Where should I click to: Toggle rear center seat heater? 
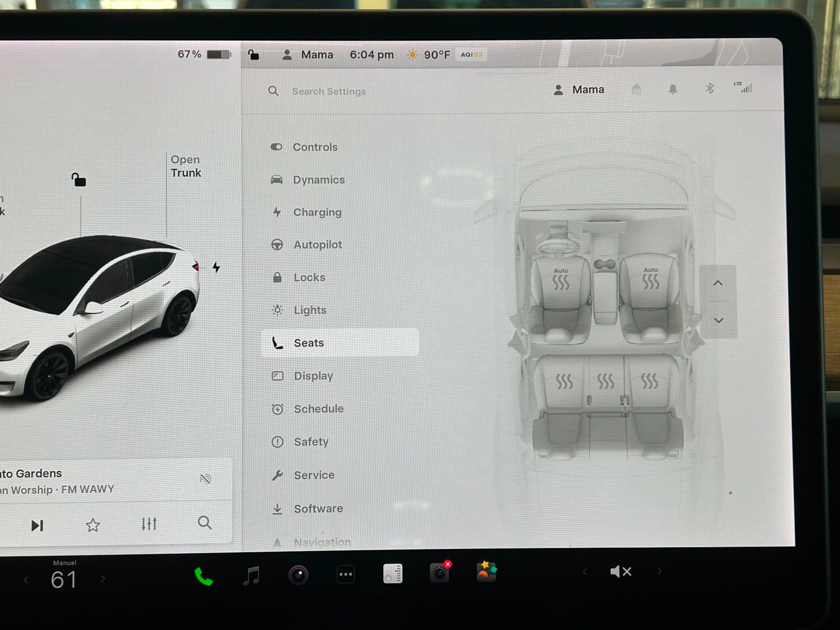(x=605, y=381)
